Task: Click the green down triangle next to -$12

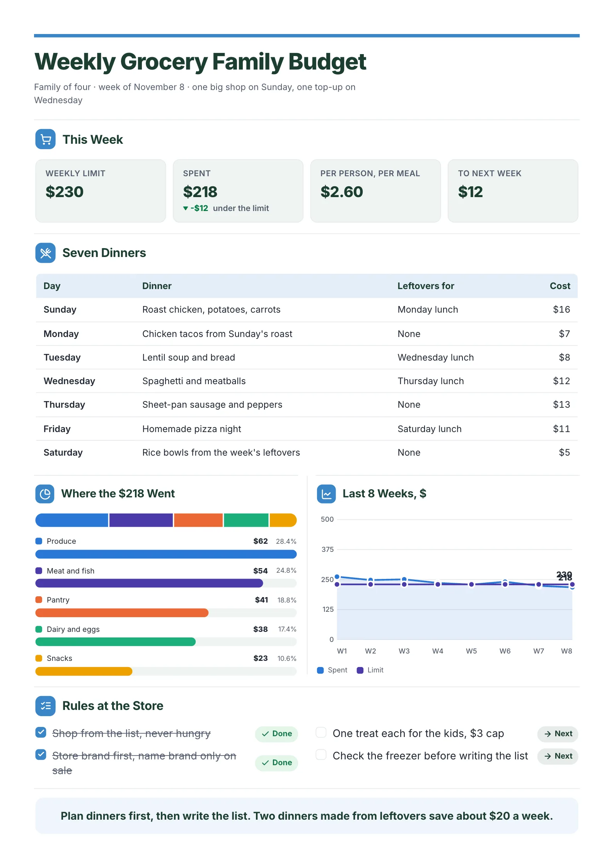Action: click(x=186, y=208)
